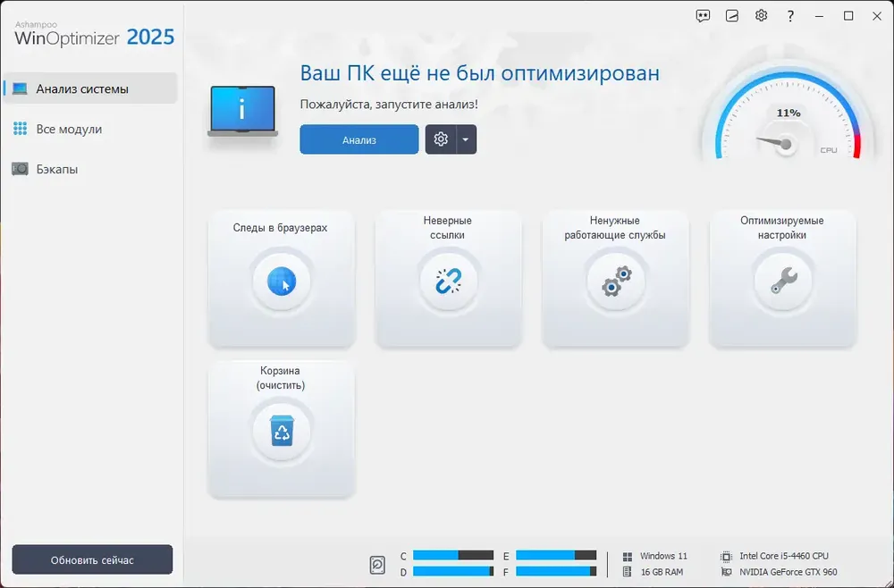Viewport: 894px width, 588px height.
Task: Click the wrench icon for optimizable settings
Action: 783,281
